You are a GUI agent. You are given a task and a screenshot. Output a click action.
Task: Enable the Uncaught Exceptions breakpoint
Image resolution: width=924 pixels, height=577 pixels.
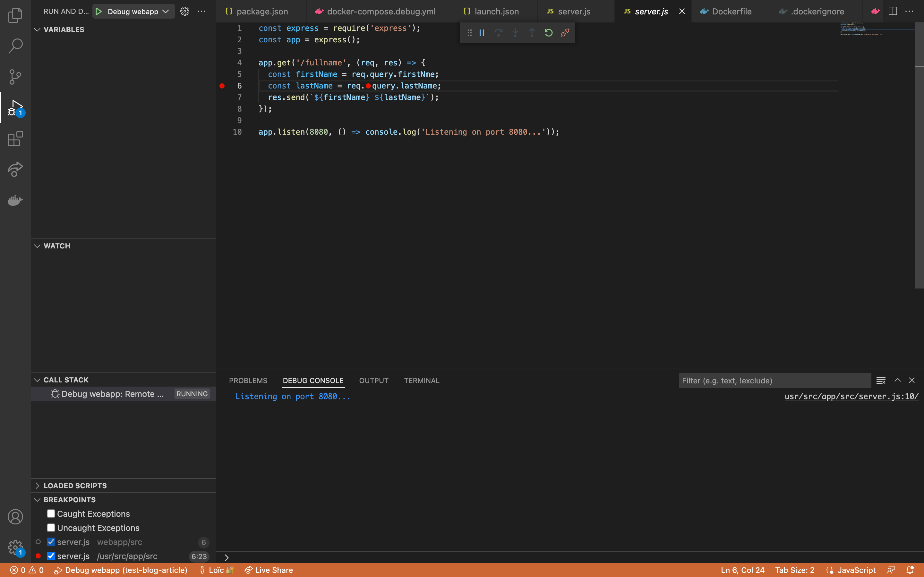pos(51,527)
